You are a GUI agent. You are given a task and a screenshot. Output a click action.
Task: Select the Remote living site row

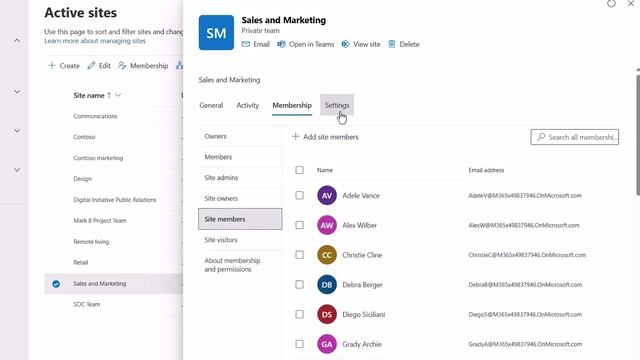tap(113, 242)
